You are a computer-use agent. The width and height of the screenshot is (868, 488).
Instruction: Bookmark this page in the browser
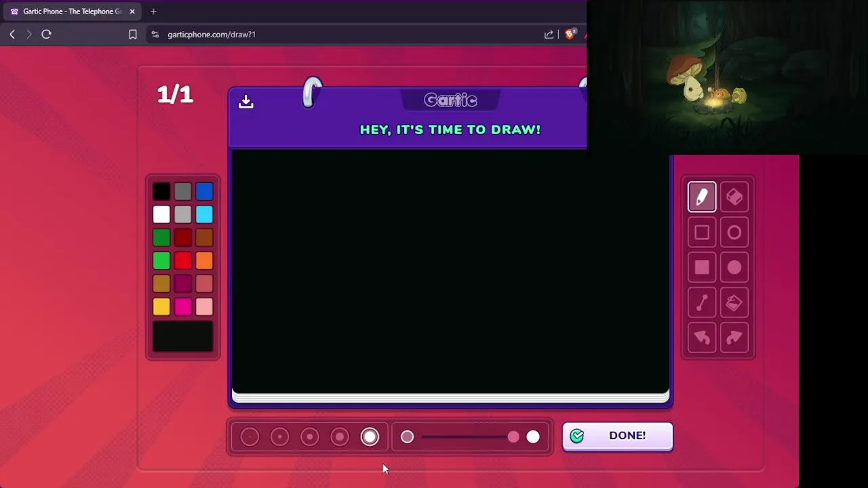[x=133, y=34]
